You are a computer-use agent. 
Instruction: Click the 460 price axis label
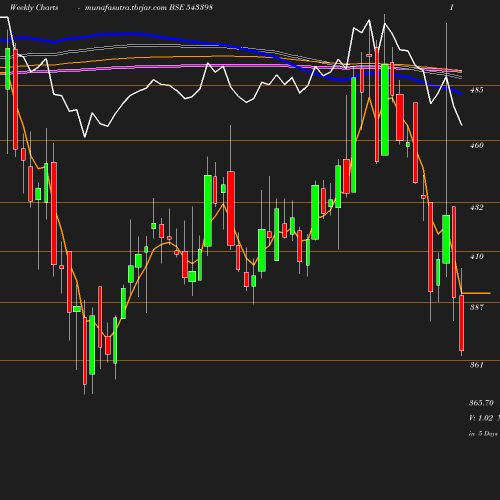click(x=476, y=145)
